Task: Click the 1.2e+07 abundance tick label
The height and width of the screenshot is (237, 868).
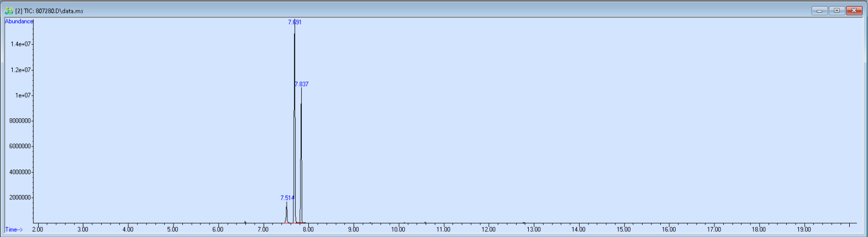Action: pos(21,70)
